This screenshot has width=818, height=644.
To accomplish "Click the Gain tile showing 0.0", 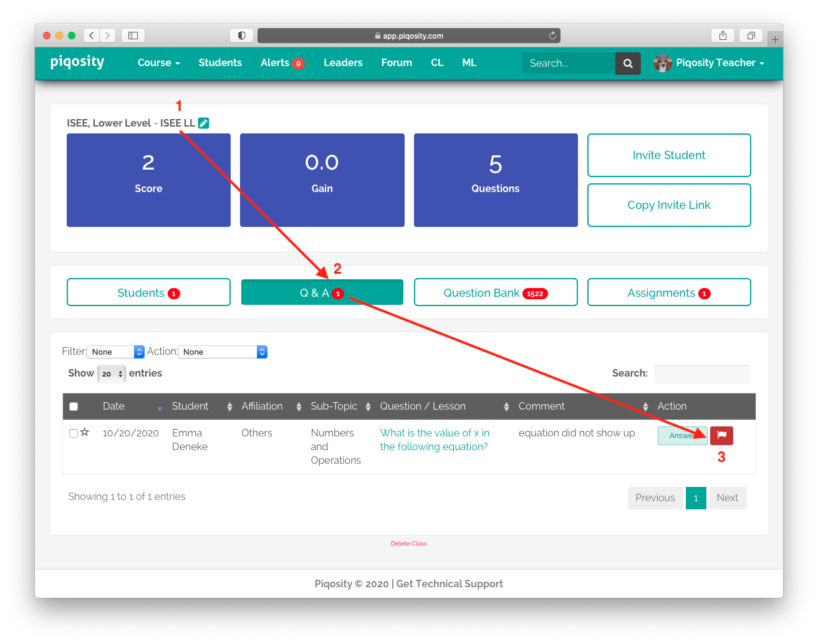I will click(322, 180).
